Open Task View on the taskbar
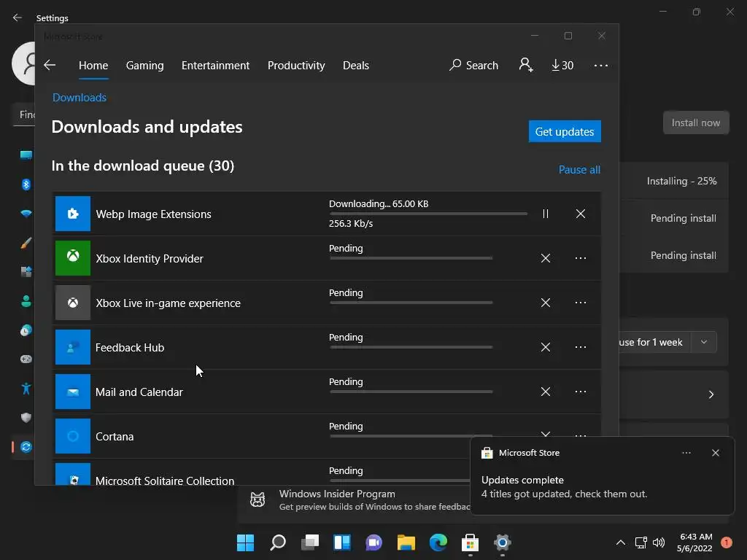 coord(310,542)
